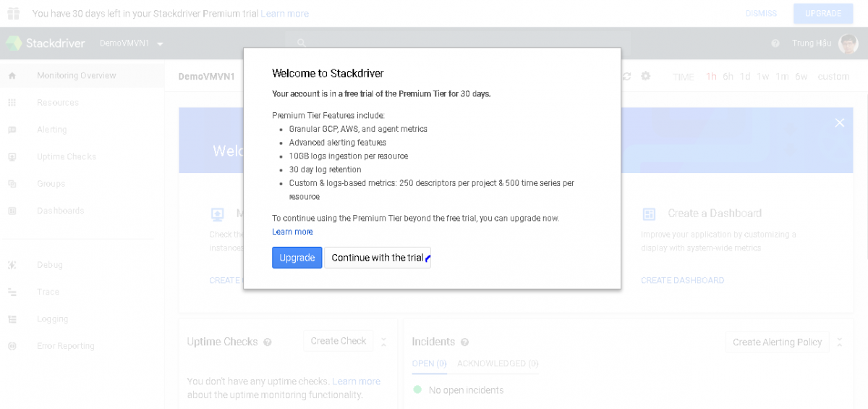868x409 pixels.
Task: Click the settings gear icon
Action: [x=646, y=76]
